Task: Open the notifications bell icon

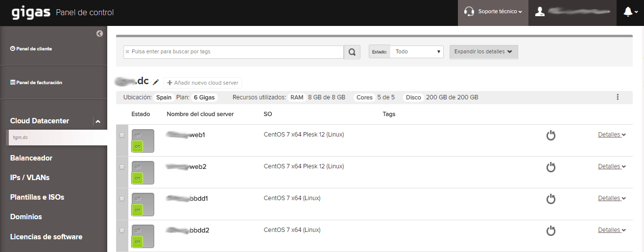Action: (628, 12)
